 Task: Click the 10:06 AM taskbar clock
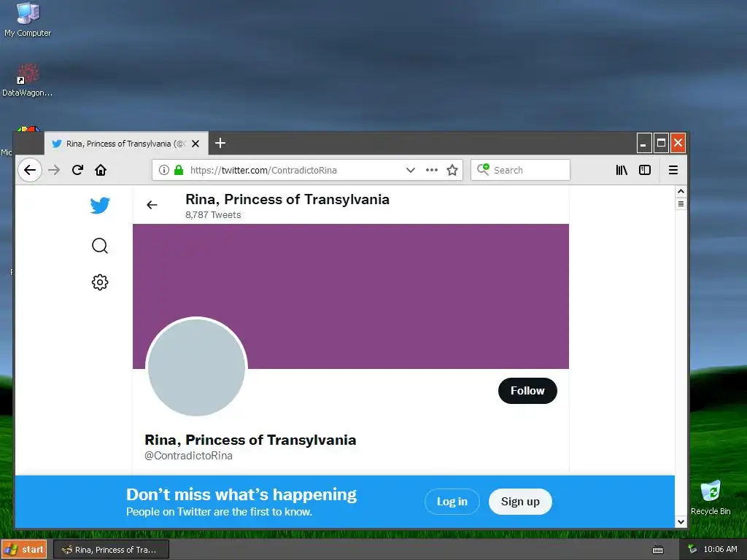[720, 549]
